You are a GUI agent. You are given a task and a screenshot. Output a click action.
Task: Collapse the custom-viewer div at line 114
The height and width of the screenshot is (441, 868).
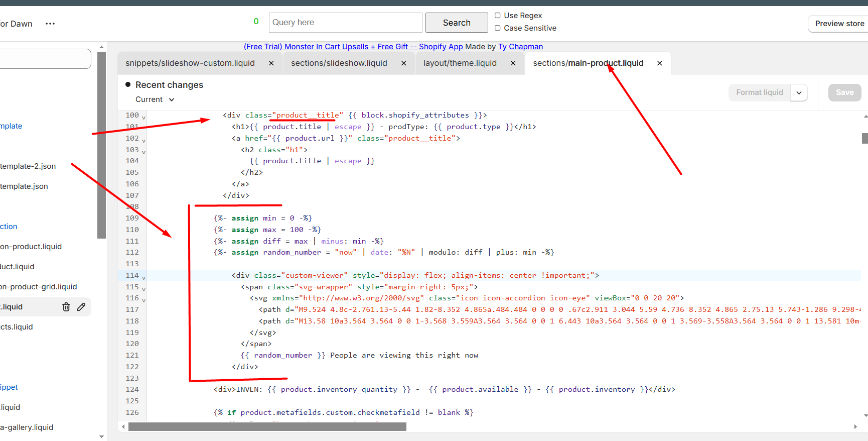pos(143,278)
